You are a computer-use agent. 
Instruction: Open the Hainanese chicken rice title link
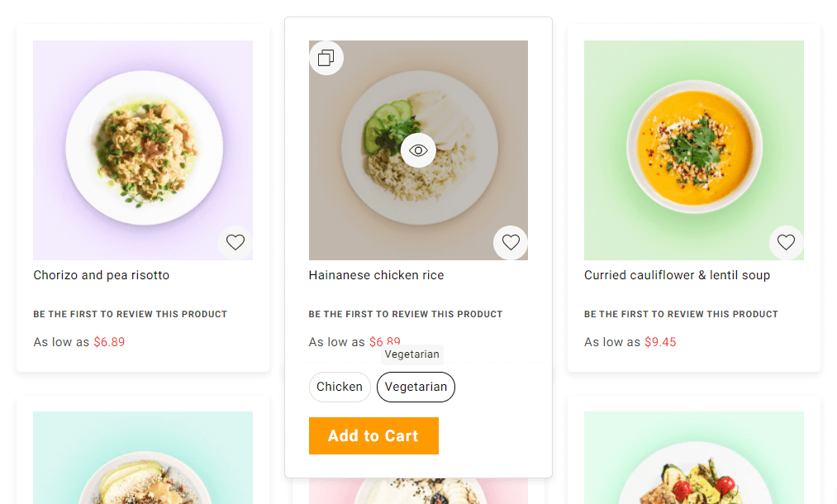click(376, 275)
